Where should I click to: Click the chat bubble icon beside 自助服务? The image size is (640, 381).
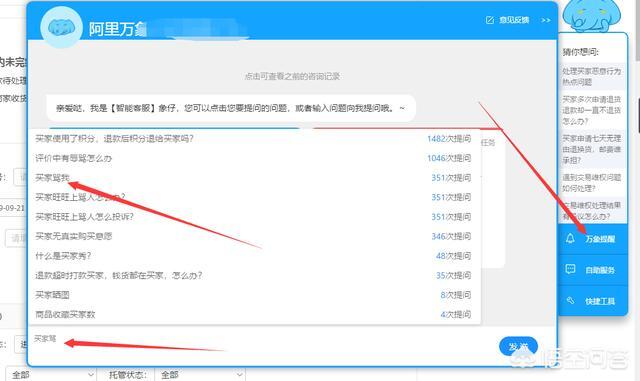pyautogui.click(x=570, y=269)
